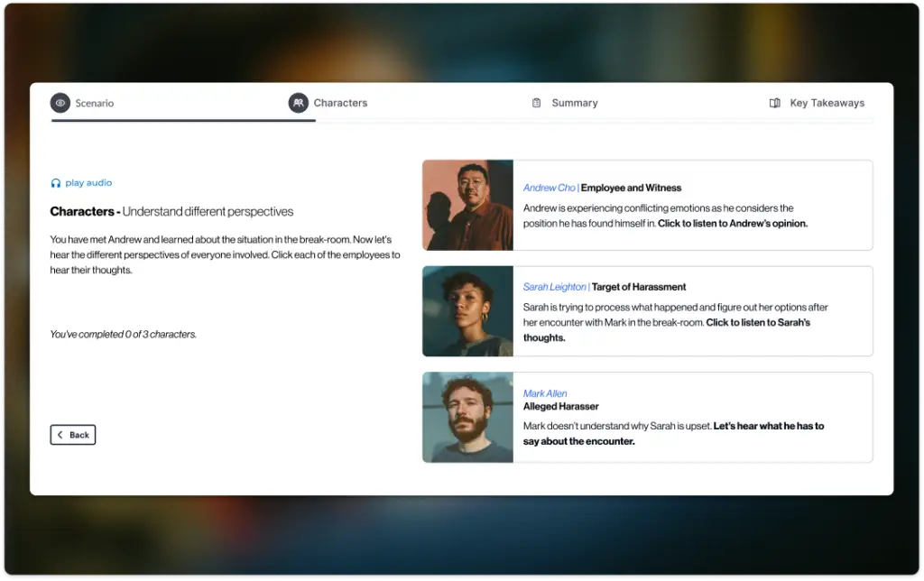Screen dimensions: 924x581
Task: Click the book icon beside Key Takeaways
Action: pyautogui.click(x=774, y=103)
